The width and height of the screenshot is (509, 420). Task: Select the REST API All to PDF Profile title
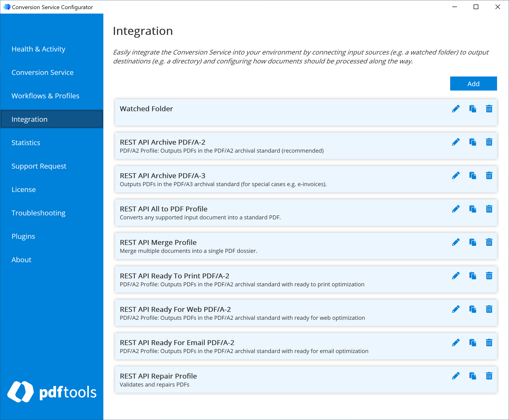click(163, 209)
